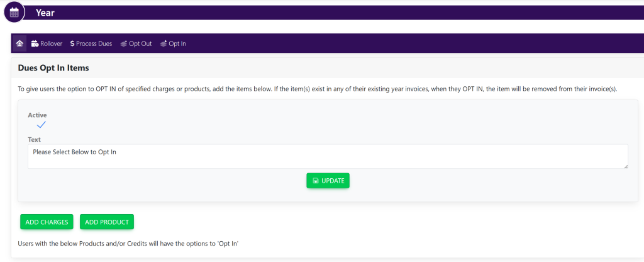Select Process Dues in the toolbar
Viewport: 644px width, 262px height.
(x=94, y=43)
